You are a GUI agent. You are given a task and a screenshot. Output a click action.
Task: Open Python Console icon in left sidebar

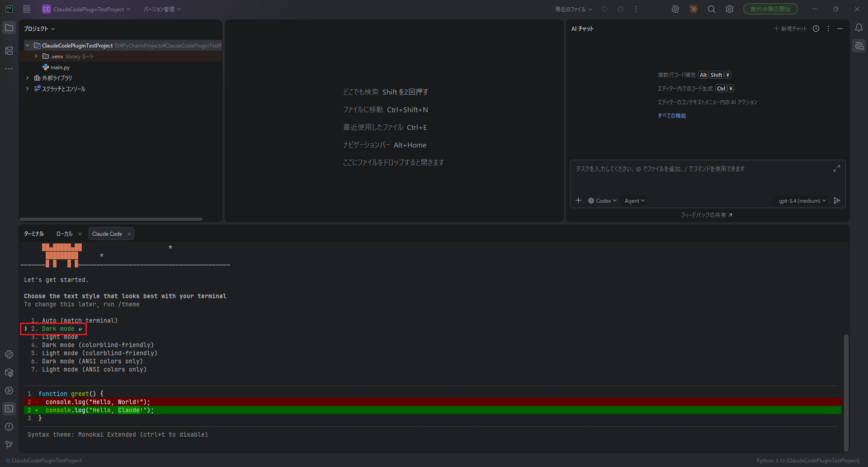[9, 354]
